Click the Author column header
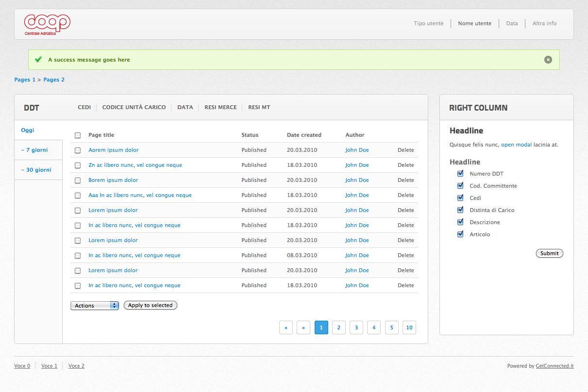 (x=355, y=135)
